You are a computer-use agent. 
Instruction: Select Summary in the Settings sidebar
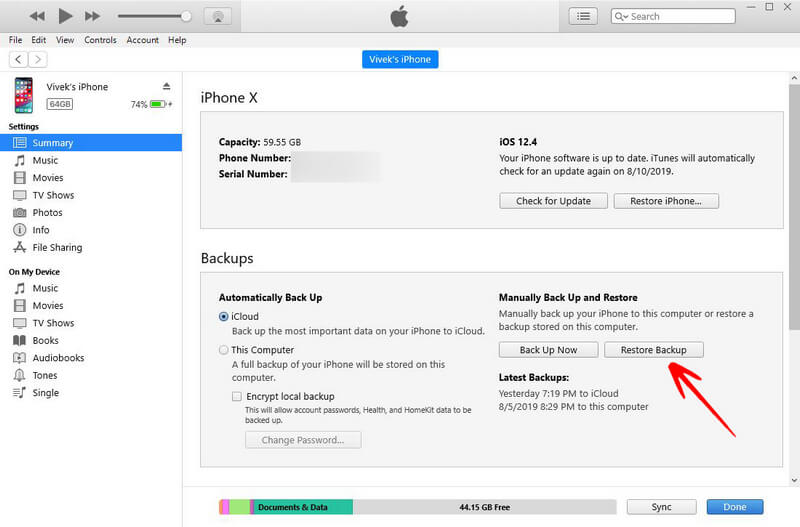(x=91, y=143)
